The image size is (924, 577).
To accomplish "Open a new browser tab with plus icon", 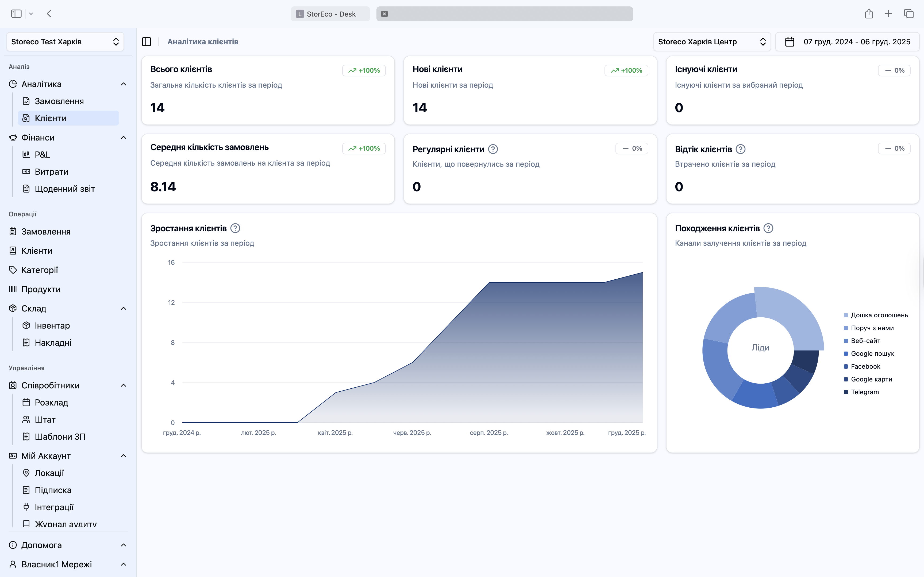I will [888, 14].
